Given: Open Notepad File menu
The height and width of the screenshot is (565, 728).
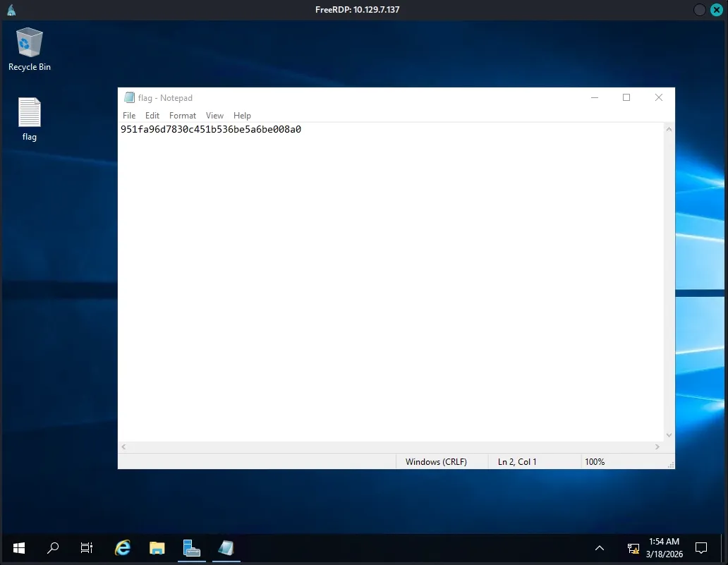Looking at the screenshot, I should (129, 116).
